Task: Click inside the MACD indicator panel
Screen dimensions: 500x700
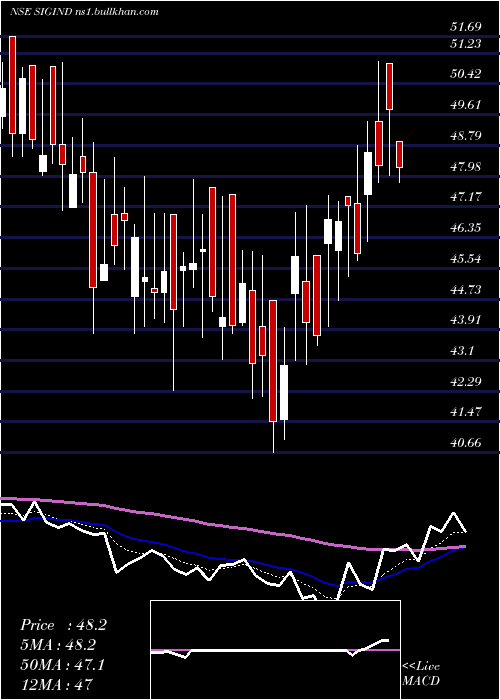Action: tap(275, 650)
